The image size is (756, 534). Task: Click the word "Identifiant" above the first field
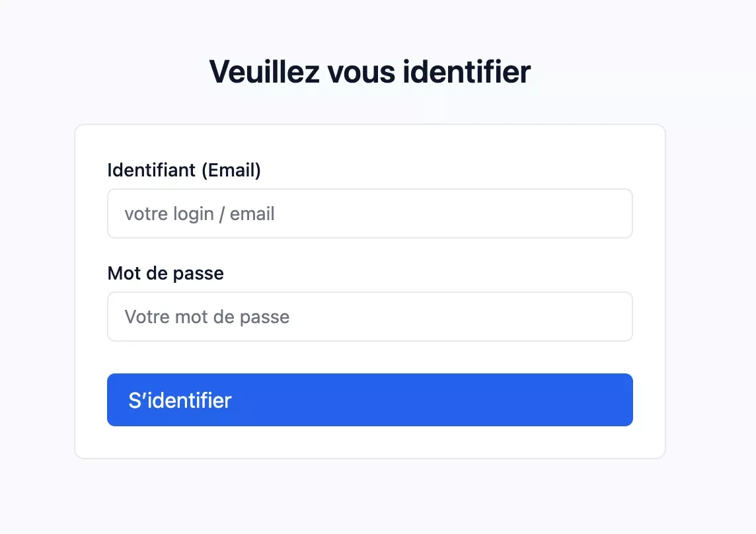point(151,171)
